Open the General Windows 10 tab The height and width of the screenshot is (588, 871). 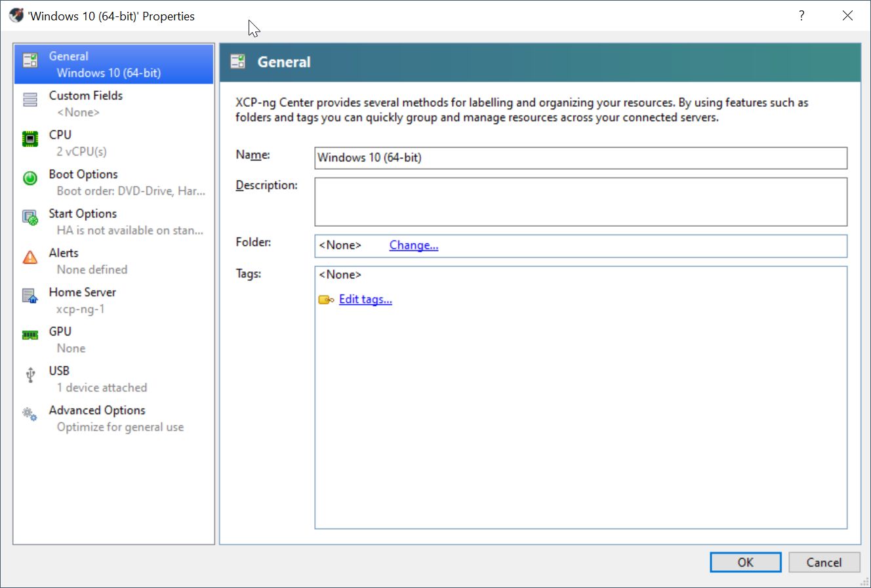click(114, 64)
